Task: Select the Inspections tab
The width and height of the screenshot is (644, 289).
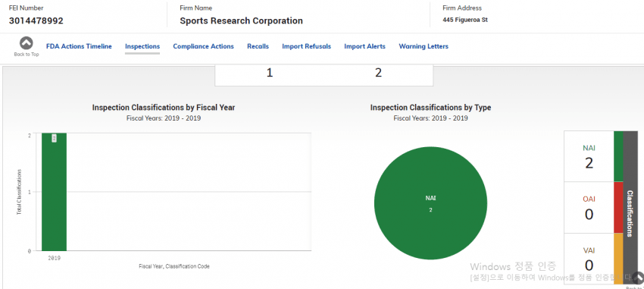Action: [142, 46]
